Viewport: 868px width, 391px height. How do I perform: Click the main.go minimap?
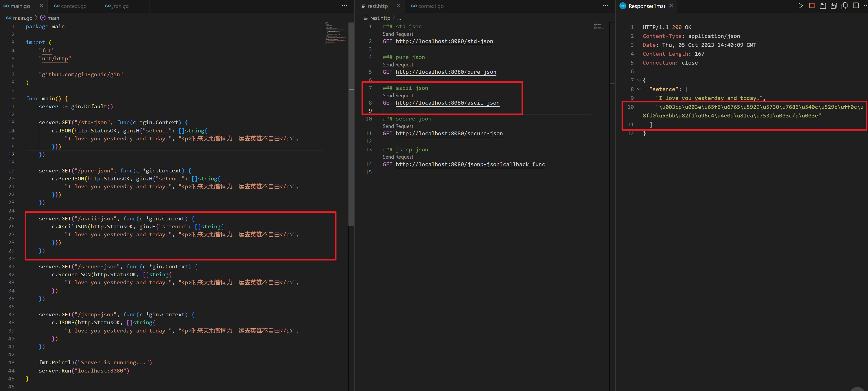(336, 33)
